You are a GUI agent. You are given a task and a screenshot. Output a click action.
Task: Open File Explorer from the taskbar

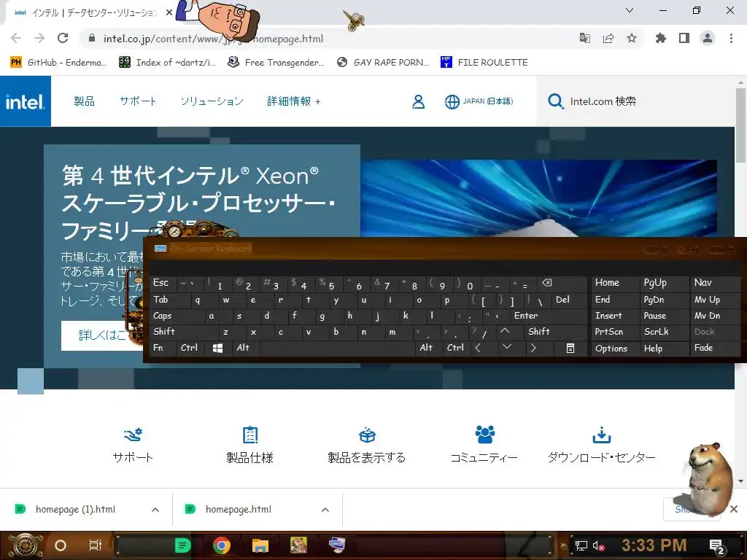pos(260,545)
